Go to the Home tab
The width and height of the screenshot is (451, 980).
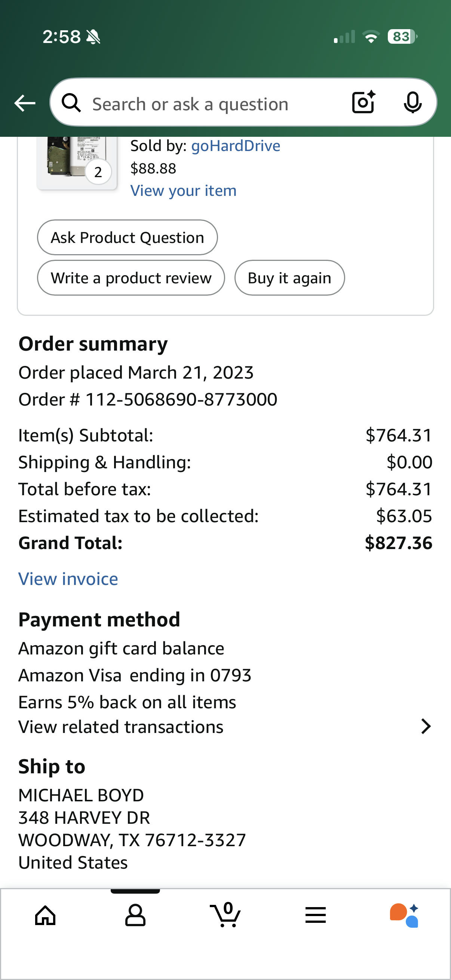(x=45, y=915)
